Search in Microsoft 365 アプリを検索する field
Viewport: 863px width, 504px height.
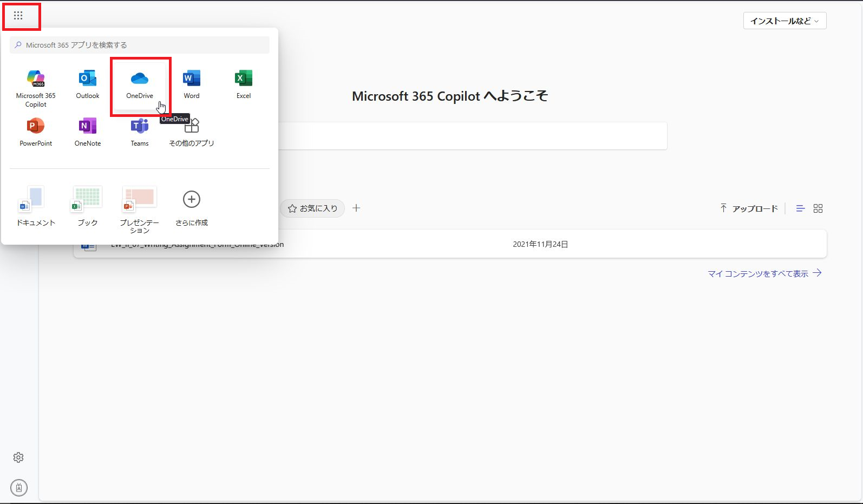pyautogui.click(x=140, y=45)
